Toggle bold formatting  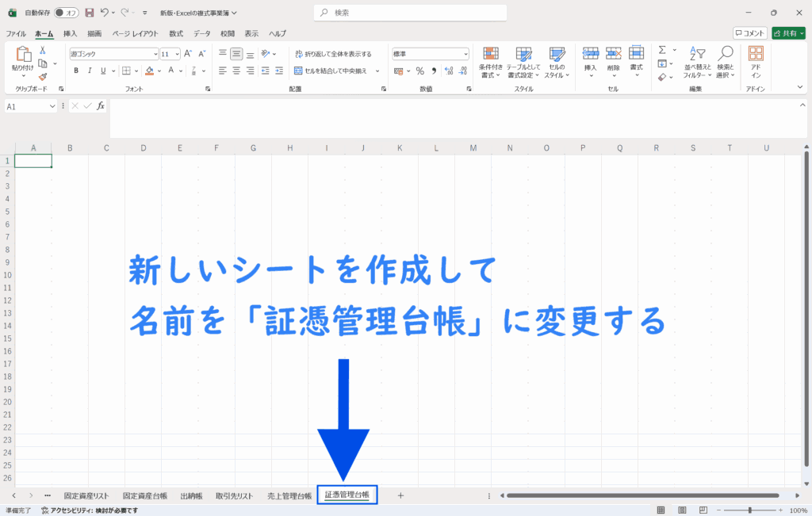[76, 71]
